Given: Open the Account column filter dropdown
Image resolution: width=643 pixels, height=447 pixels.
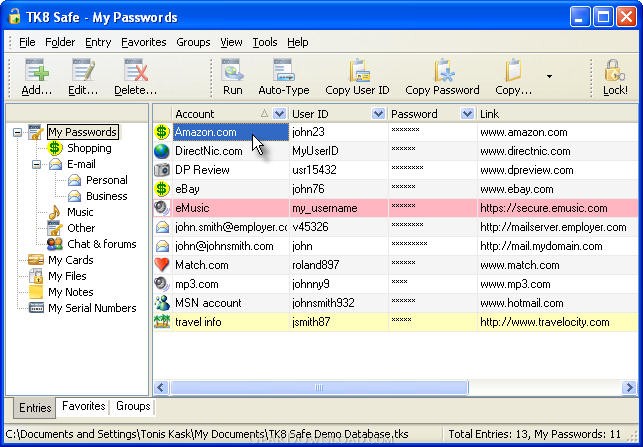Looking at the screenshot, I should click(279, 114).
